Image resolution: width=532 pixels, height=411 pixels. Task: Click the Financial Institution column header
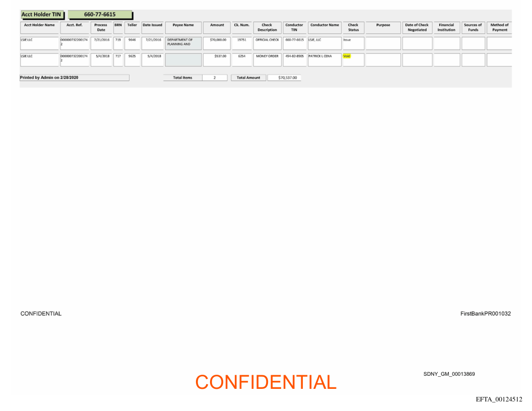(446, 27)
